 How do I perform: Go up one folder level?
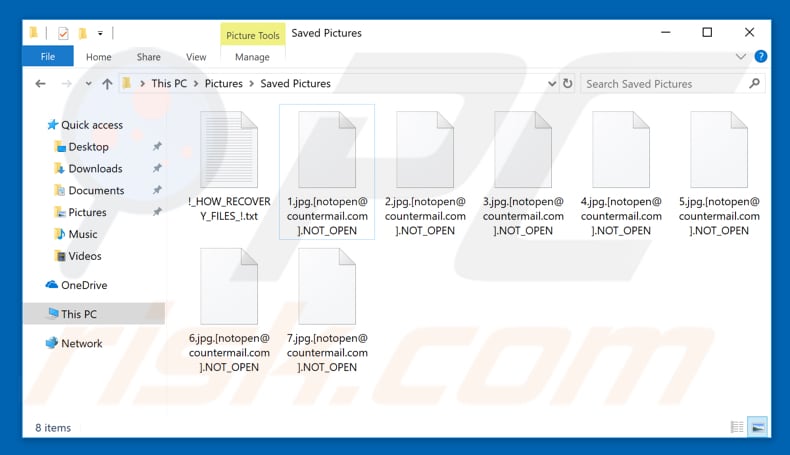(107, 84)
